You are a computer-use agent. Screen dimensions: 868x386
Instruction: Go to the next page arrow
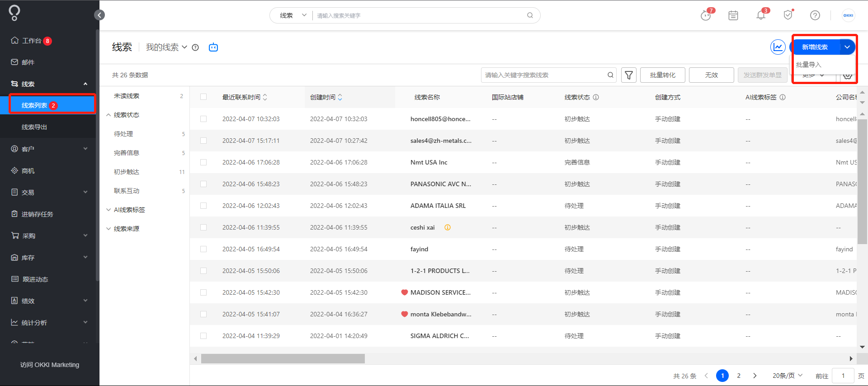(x=755, y=376)
